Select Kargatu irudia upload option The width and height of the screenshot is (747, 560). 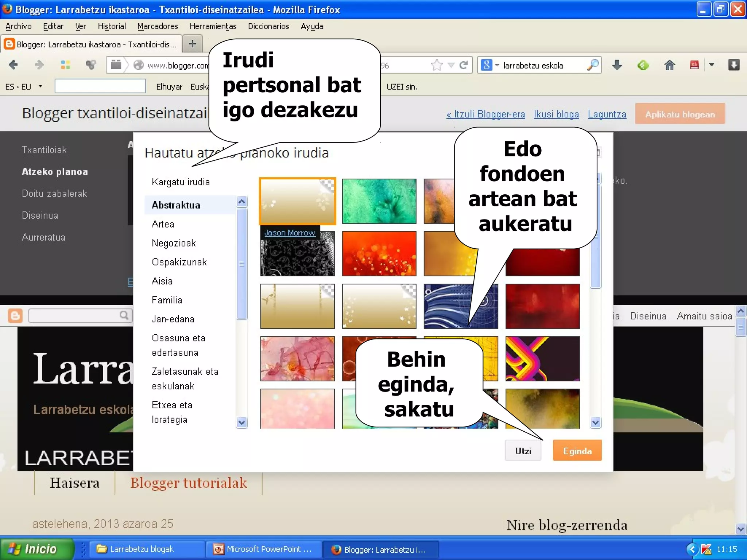(x=181, y=182)
